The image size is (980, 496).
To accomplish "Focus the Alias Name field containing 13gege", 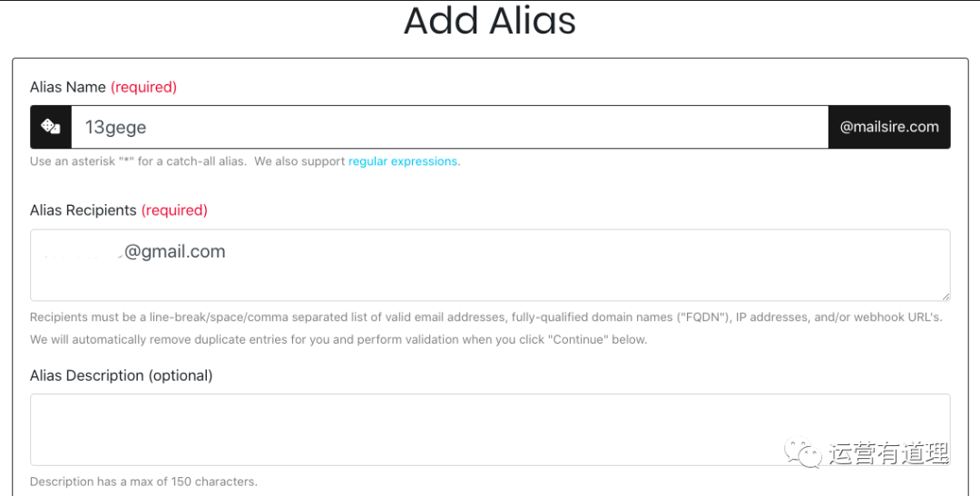I will 449,127.
